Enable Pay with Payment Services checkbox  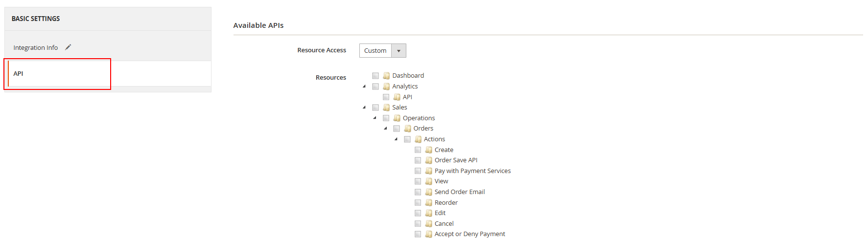[x=418, y=171]
